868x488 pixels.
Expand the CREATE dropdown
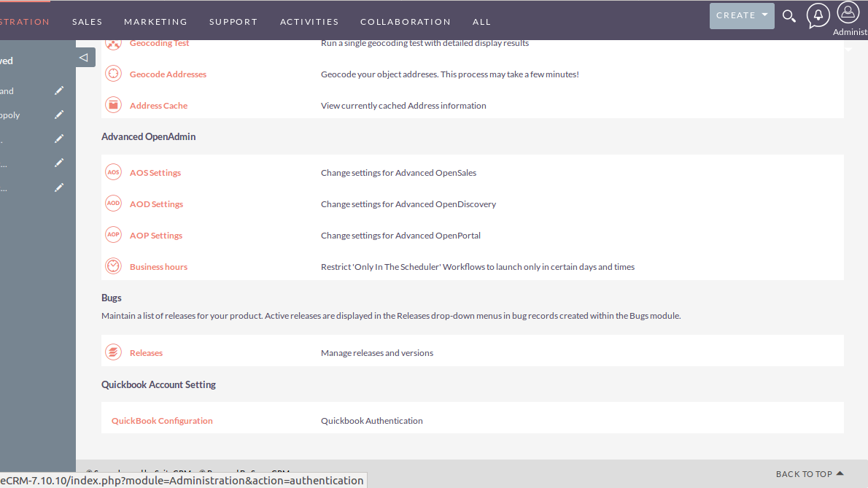[x=742, y=15]
